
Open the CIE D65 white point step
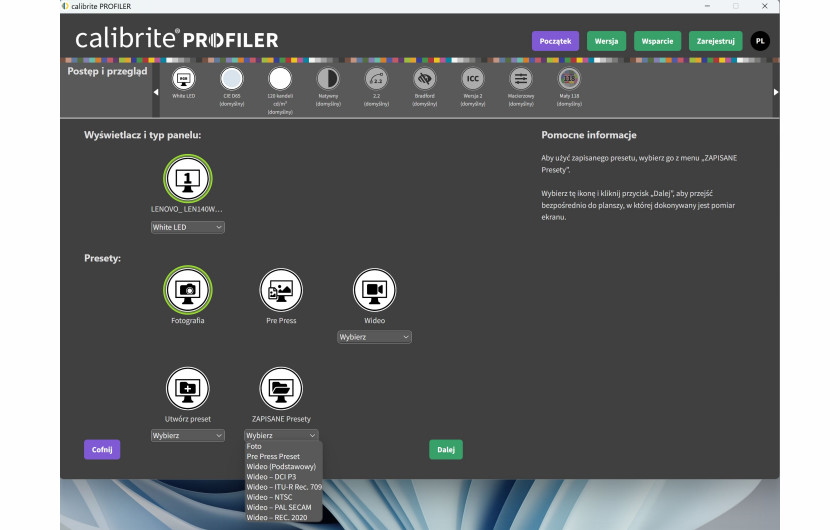231,79
